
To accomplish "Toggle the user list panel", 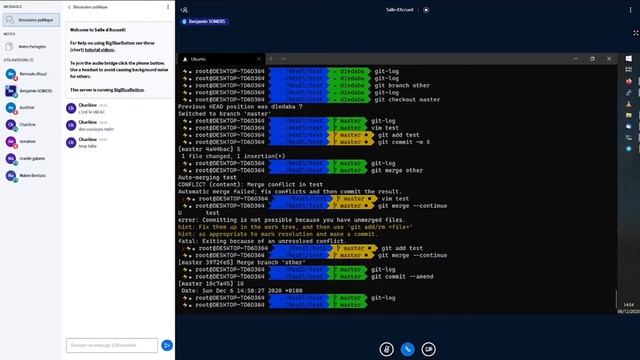I will (x=184, y=10).
